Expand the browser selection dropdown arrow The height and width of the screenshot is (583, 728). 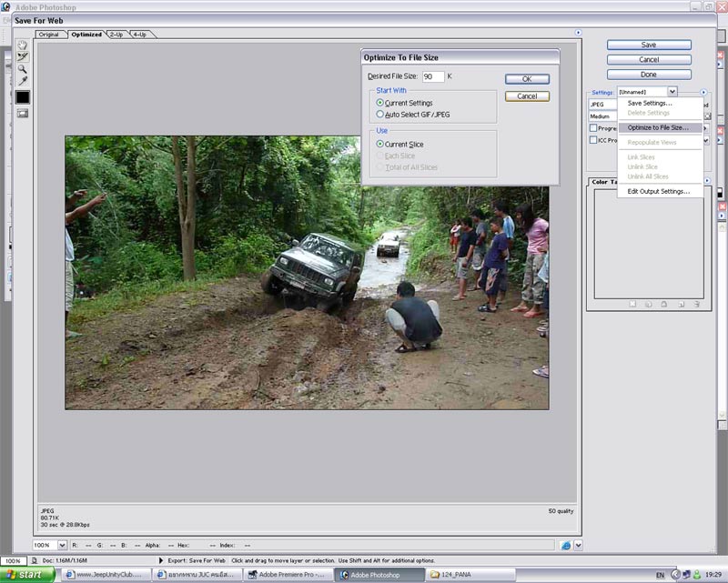pos(578,545)
